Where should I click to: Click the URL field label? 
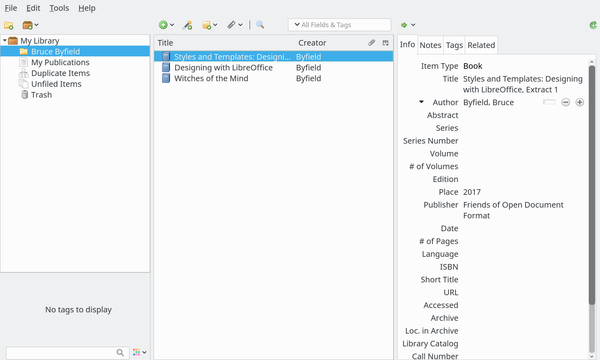click(451, 293)
